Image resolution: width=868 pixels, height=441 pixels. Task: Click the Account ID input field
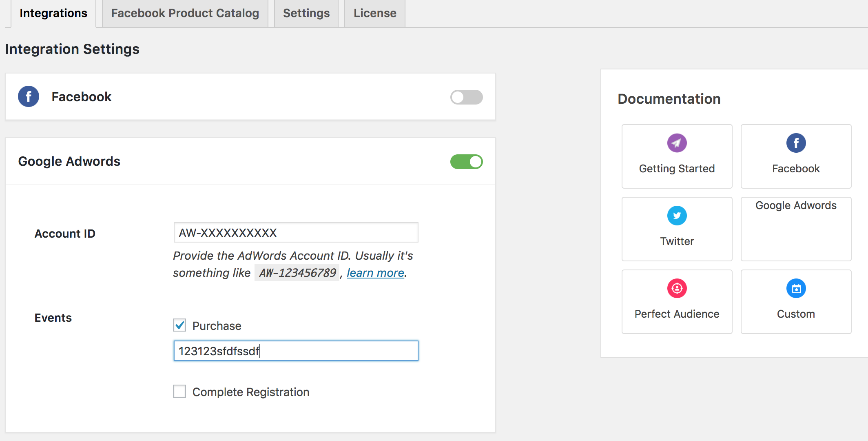pos(296,233)
